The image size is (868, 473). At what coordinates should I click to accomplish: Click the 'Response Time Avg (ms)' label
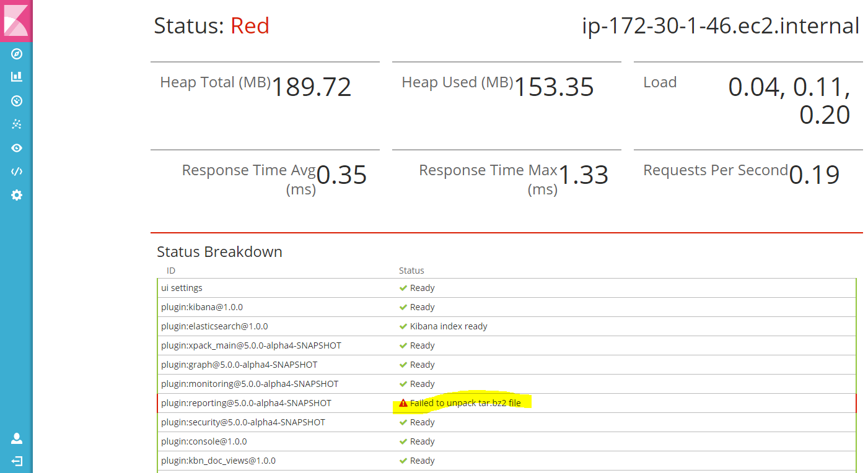(x=248, y=180)
